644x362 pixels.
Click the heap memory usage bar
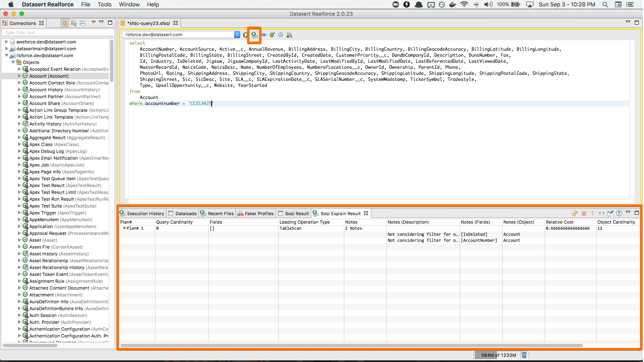point(498,355)
